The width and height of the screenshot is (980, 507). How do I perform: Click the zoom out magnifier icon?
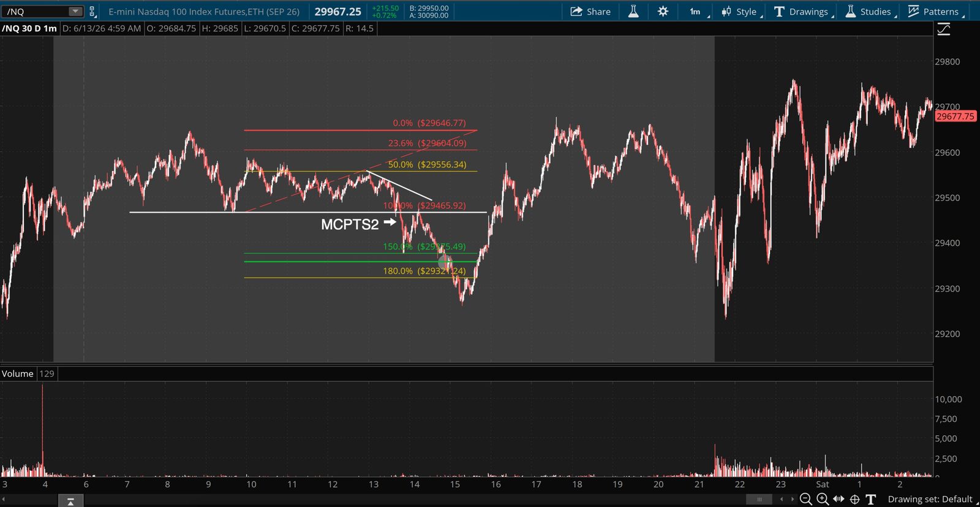pos(806,499)
